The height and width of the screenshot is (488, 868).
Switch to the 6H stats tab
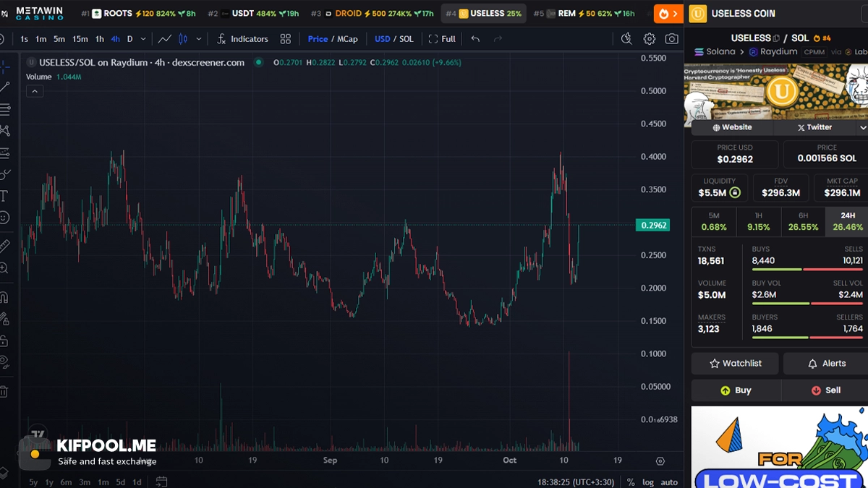[803, 221]
